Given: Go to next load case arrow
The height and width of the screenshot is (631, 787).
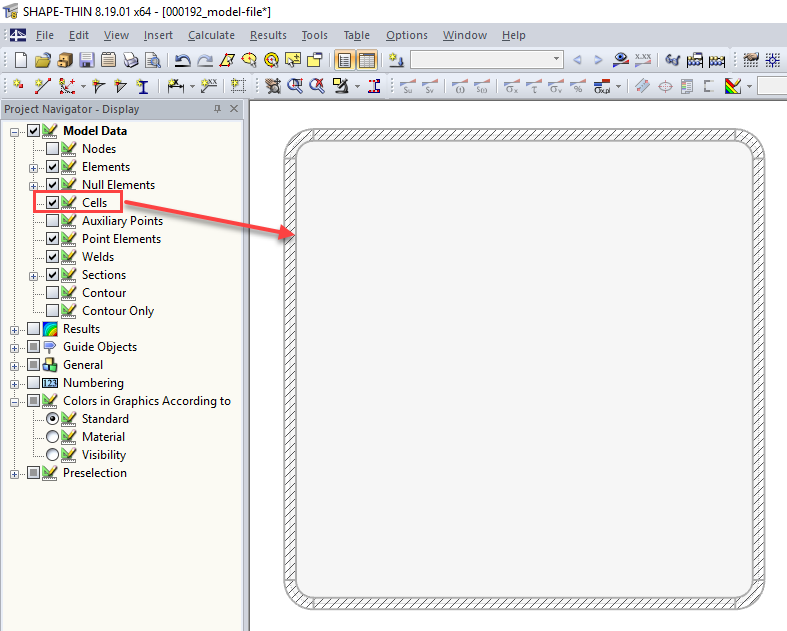Looking at the screenshot, I should pyautogui.click(x=598, y=60).
